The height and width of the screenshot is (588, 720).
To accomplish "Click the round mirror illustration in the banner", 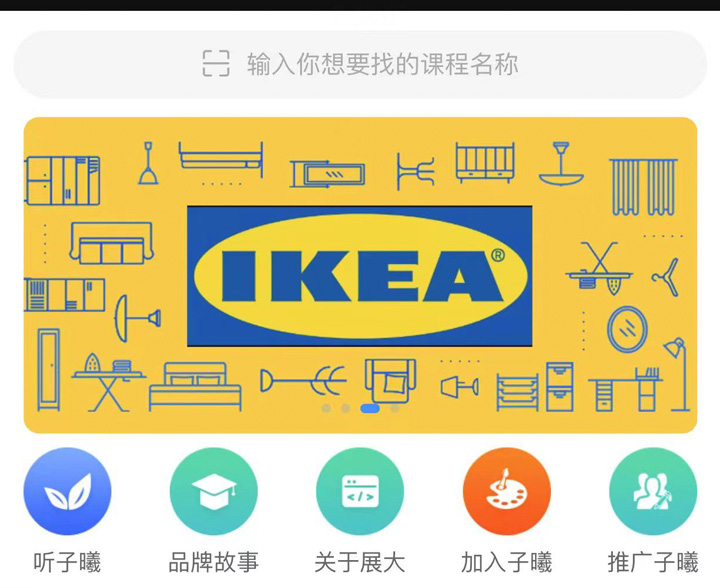I will pos(627,329).
